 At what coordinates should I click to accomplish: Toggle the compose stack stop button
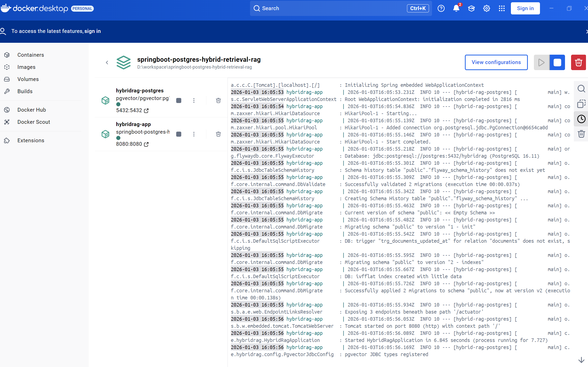pos(557,62)
